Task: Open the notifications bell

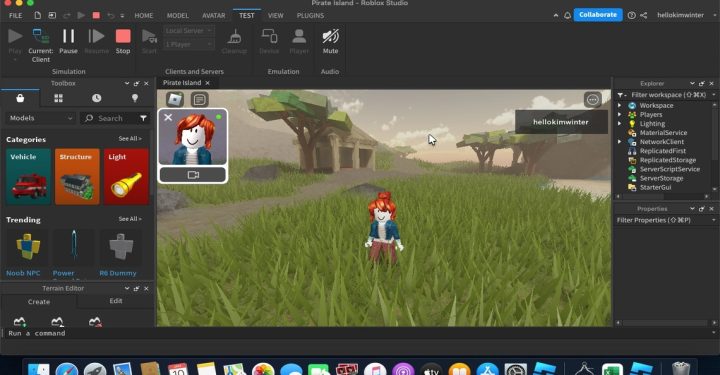Action: [568, 15]
